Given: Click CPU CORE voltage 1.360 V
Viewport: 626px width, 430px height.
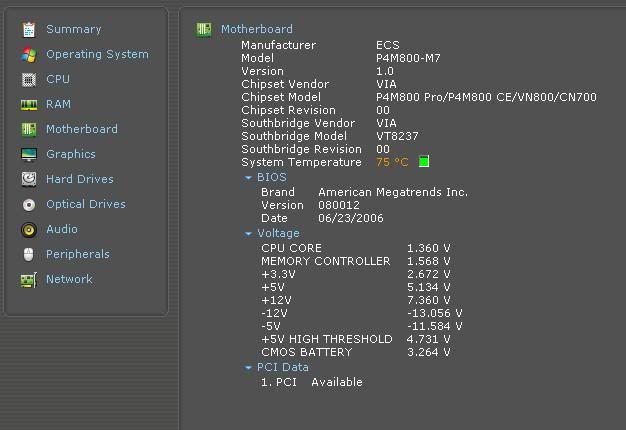Looking at the screenshot, I should pyautogui.click(x=428, y=248).
